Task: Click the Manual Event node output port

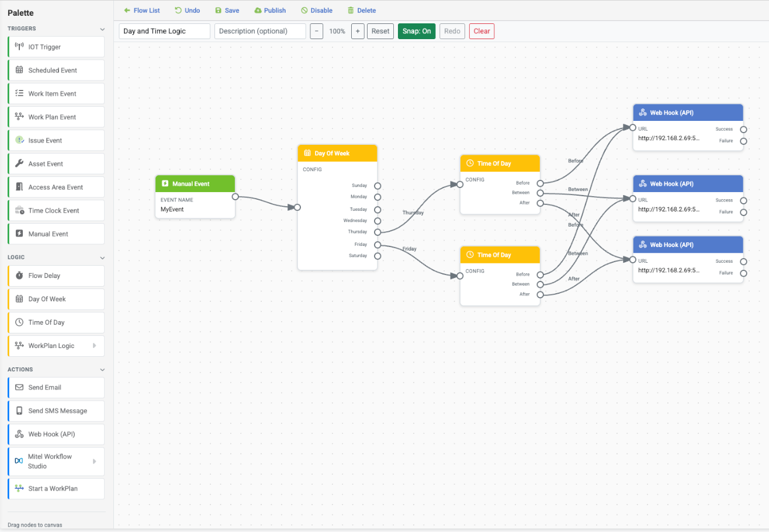Action: (235, 197)
